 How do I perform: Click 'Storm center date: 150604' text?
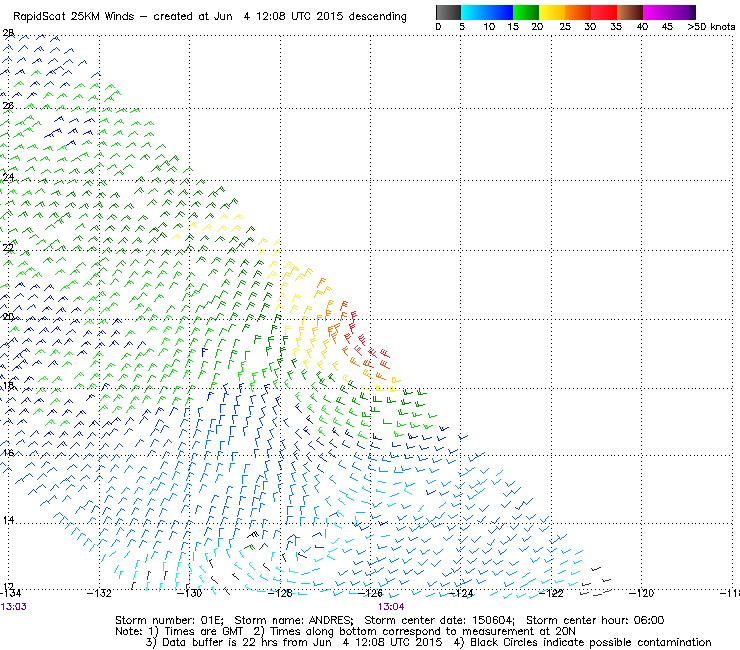point(439,620)
